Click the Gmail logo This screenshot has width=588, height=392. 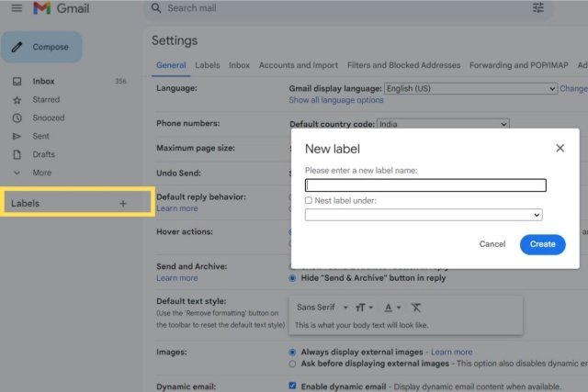coord(62,8)
